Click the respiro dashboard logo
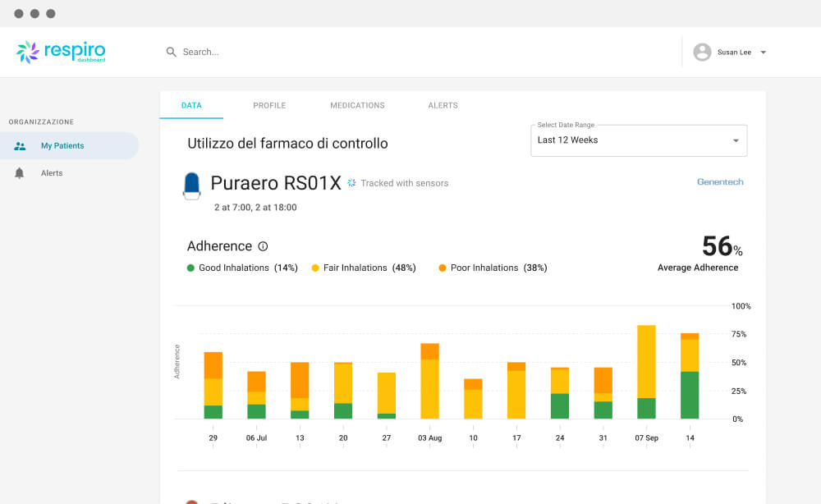 [x=61, y=52]
